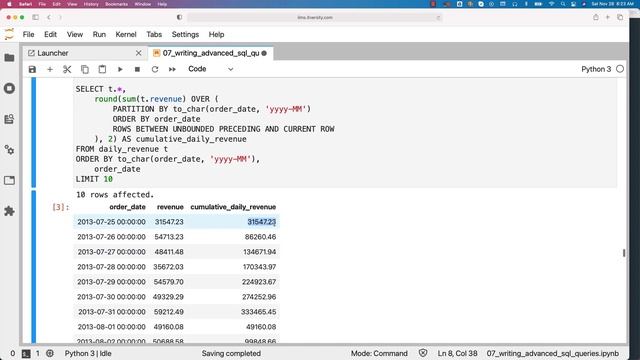Click the revenue value 48411.48
Image resolution: width=640 pixels, height=360 pixels.
pyautogui.click(x=169, y=252)
